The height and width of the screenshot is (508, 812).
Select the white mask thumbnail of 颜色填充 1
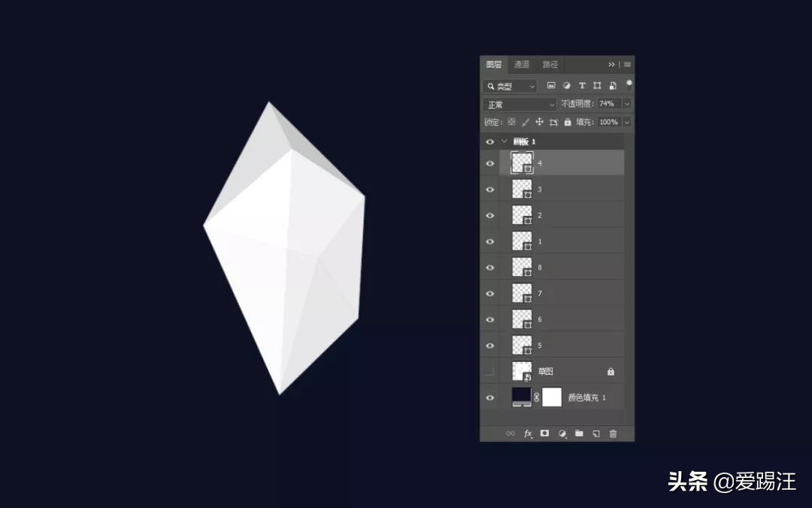552,397
